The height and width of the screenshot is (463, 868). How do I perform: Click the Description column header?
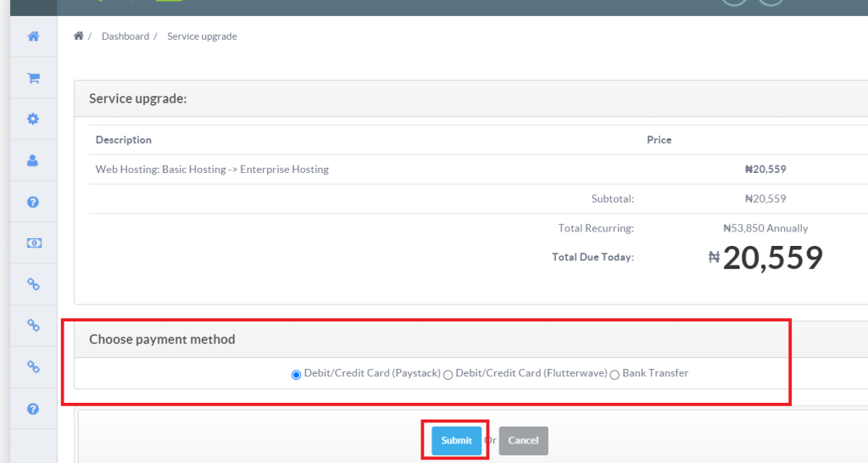click(x=124, y=140)
